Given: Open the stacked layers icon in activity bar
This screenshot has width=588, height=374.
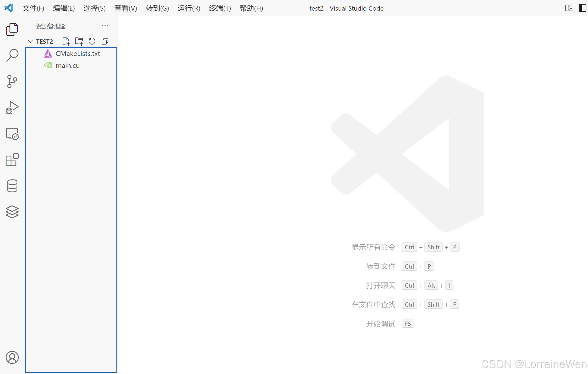Looking at the screenshot, I should (12, 212).
